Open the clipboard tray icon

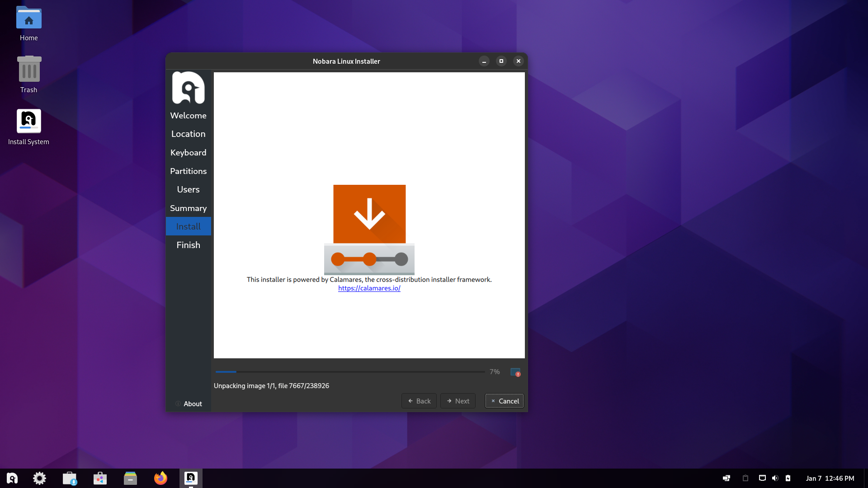[x=745, y=478]
